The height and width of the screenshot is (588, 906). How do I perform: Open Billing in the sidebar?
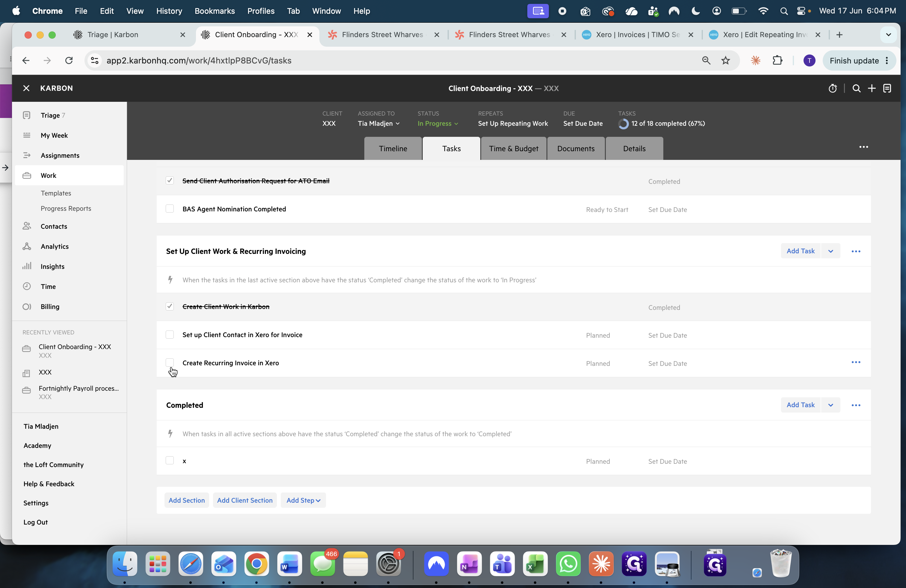[69, 307]
